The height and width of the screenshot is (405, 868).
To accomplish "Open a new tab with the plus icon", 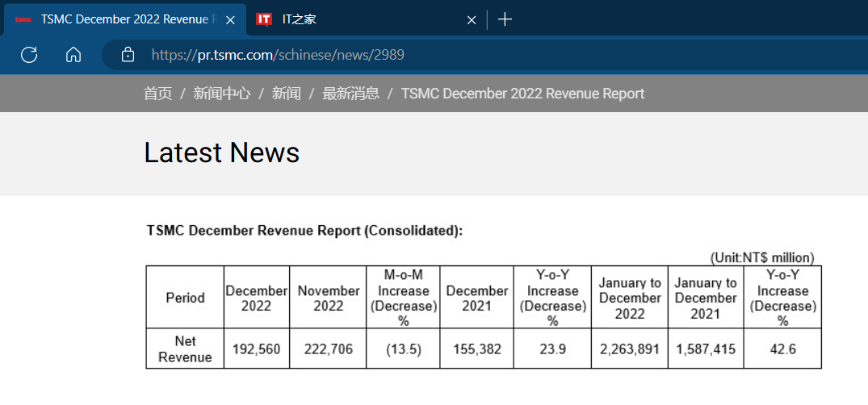I will 505,19.
